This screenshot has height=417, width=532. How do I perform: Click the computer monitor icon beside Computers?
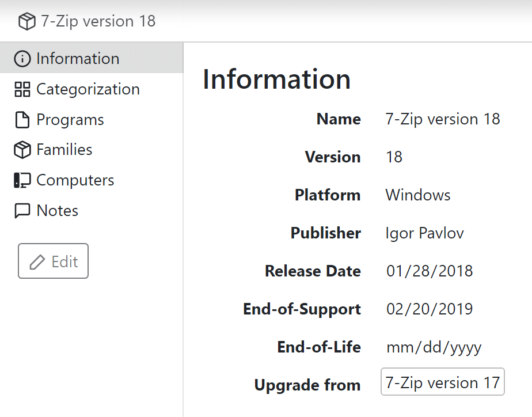tap(21, 180)
